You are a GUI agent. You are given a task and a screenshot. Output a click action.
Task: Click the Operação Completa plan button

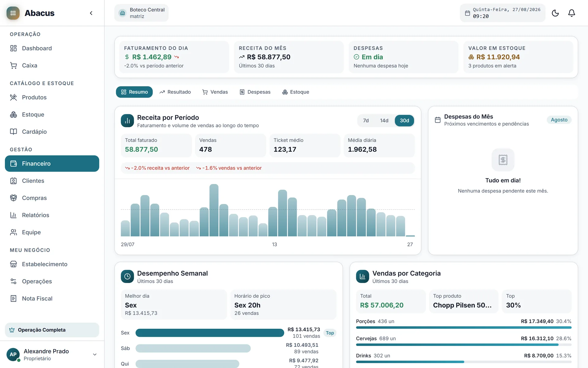tap(52, 330)
